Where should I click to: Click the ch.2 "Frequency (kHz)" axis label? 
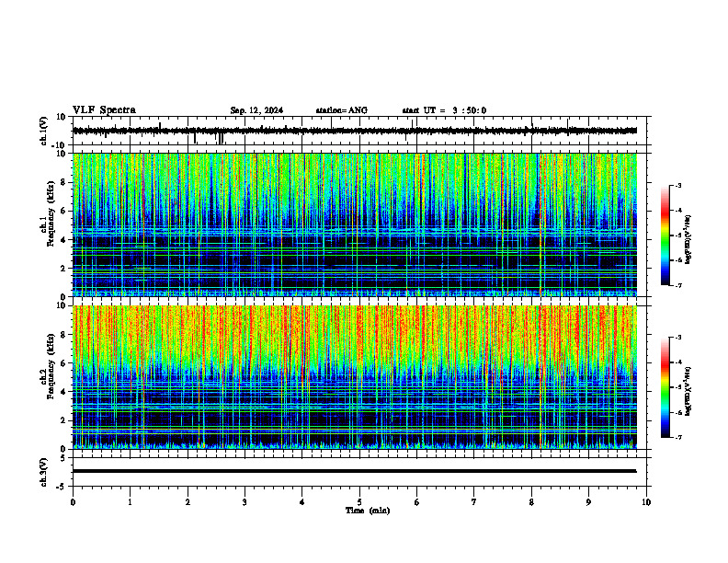pyautogui.click(x=51, y=366)
